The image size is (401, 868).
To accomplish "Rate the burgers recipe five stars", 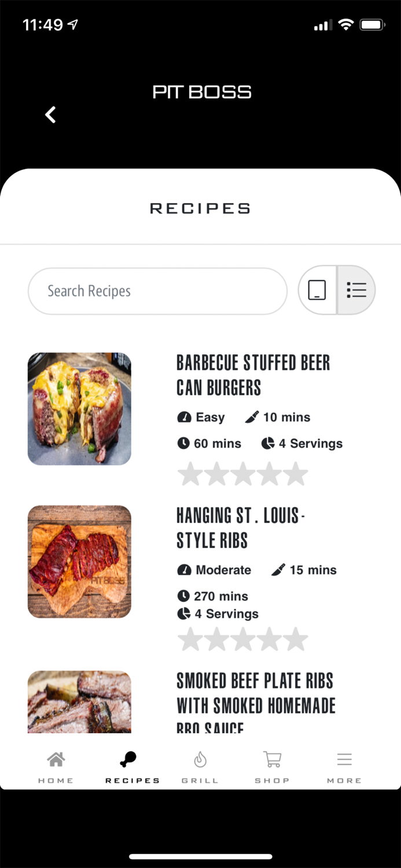I will 295,474.
